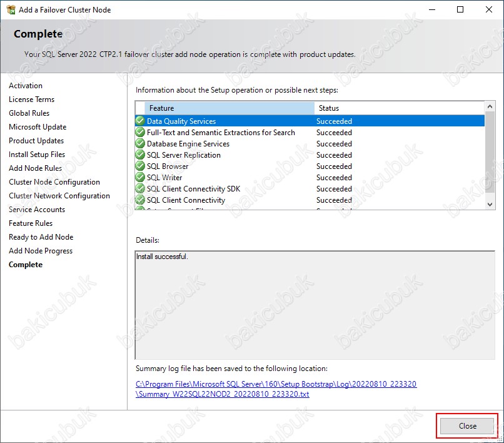Select the SQL Server Replication row
This screenshot has height=443, width=504.
click(x=310, y=155)
